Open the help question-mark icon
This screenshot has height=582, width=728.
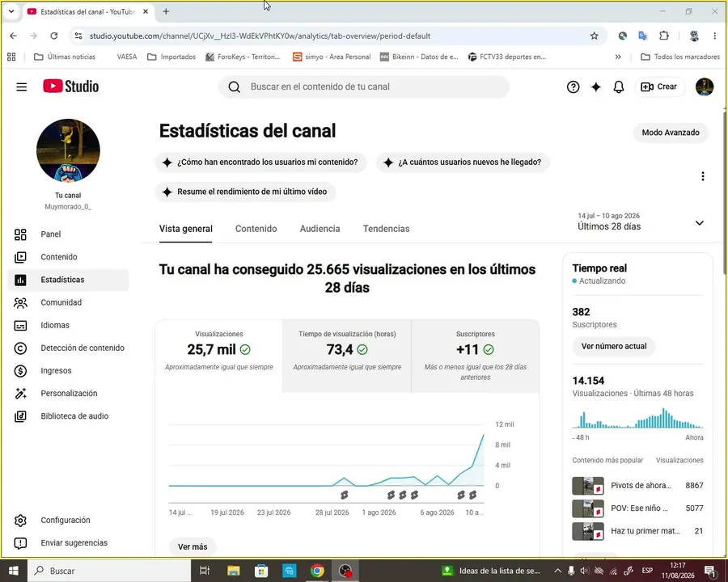tap(573, 86)
